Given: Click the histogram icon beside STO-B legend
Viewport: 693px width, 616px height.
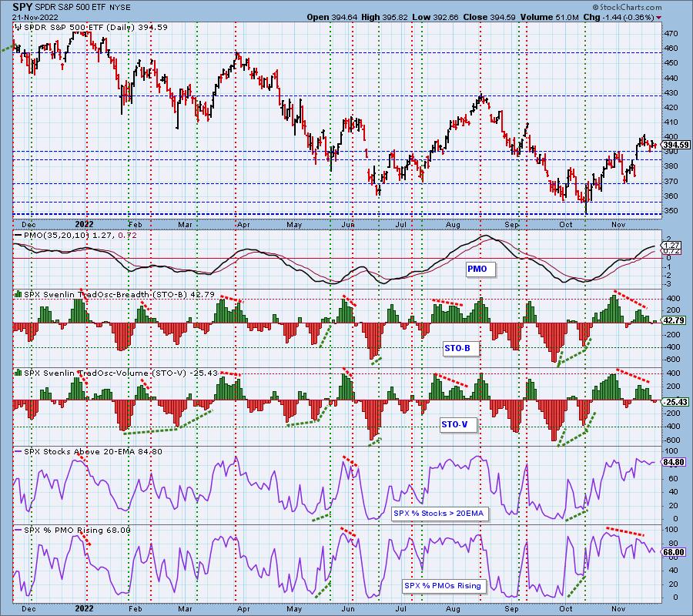Looking at the screenshot, I should click(18, 294).
